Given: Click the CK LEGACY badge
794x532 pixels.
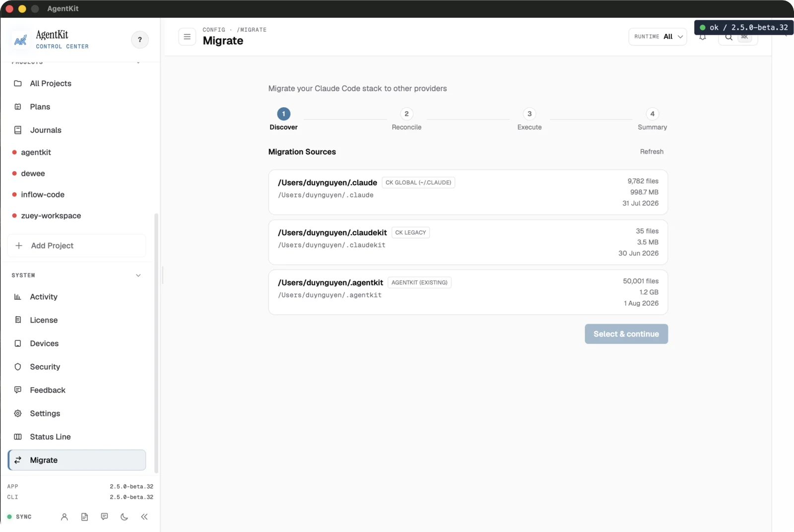Looking at the screenshot, I should [x=410, y=233].
